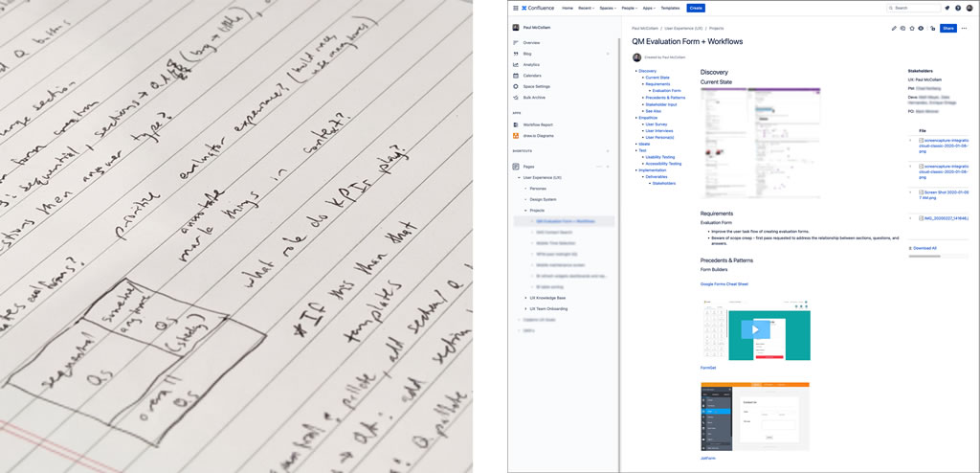Viewport: 980px width, 473px height.
Task: Expand the Recent dropdown menu
Action: (x=586, y=8)
